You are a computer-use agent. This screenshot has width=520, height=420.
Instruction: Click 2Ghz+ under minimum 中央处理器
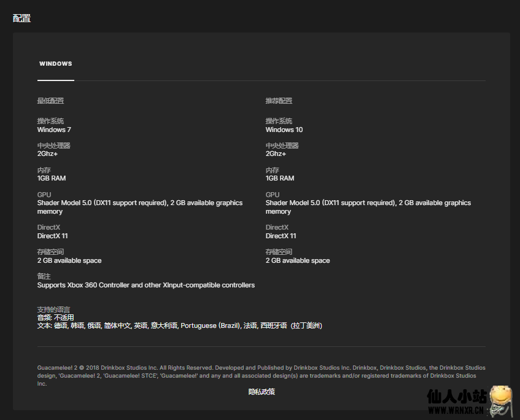pos(47,154)
